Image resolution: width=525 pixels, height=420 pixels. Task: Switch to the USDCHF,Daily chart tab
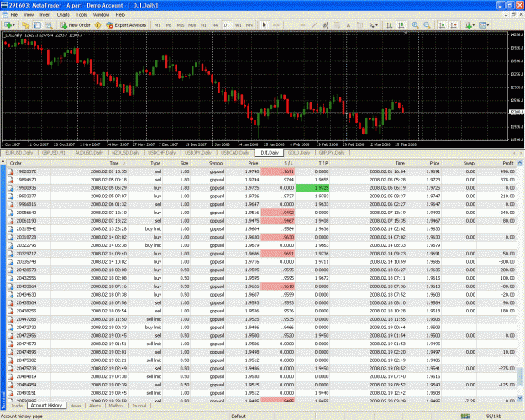162,153
